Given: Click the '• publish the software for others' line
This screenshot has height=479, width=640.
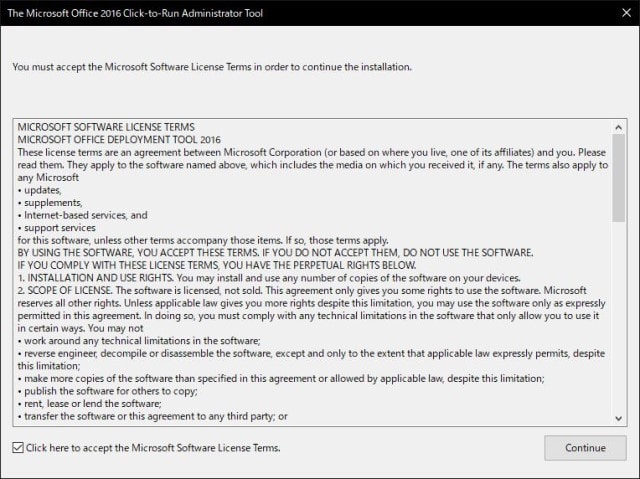Looking at the screenshot, I should 107,391.
